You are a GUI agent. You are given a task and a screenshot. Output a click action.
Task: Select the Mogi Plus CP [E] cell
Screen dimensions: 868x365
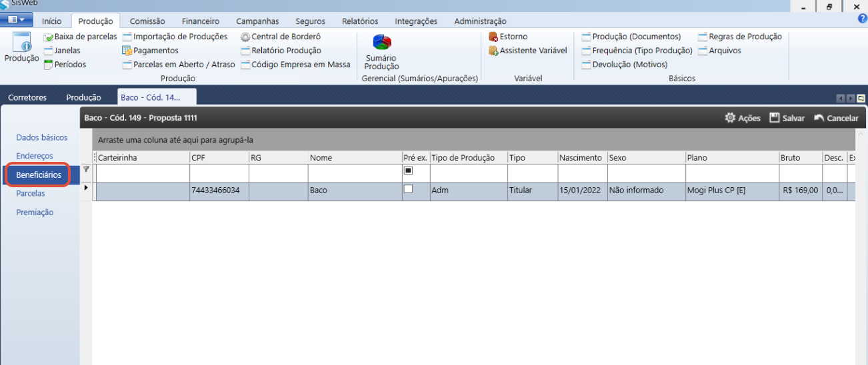(732, 191)
